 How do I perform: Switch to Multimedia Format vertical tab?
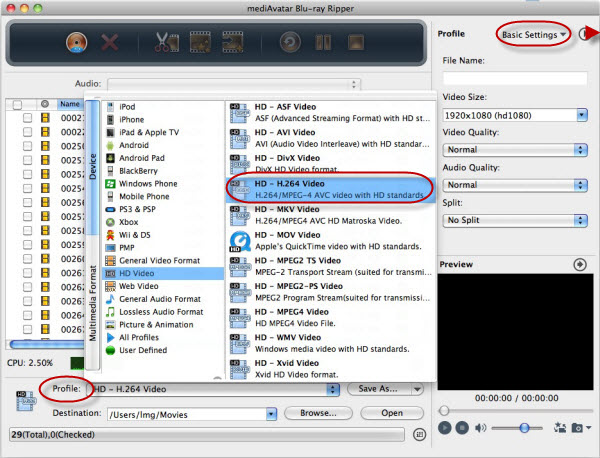[x=93, y=302]
